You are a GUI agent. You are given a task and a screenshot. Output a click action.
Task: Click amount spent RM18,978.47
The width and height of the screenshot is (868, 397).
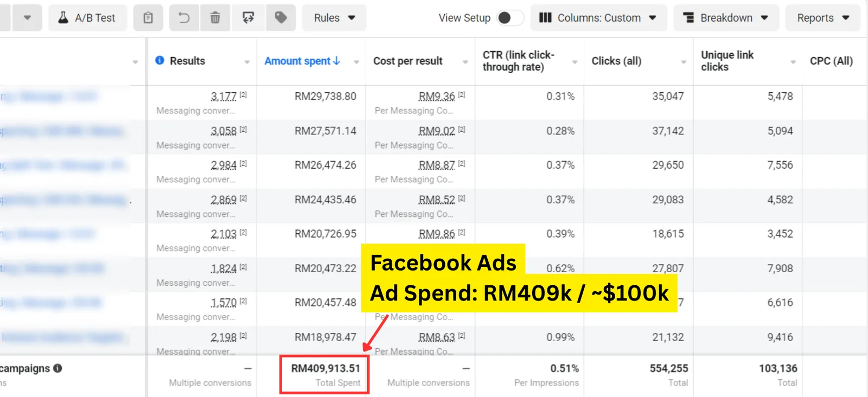click(x=325, y=337)
